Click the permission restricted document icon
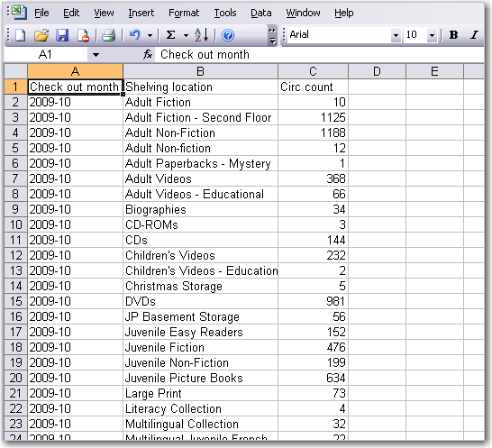Viewport: 492px width, 448px height. [x=83, y=35]
